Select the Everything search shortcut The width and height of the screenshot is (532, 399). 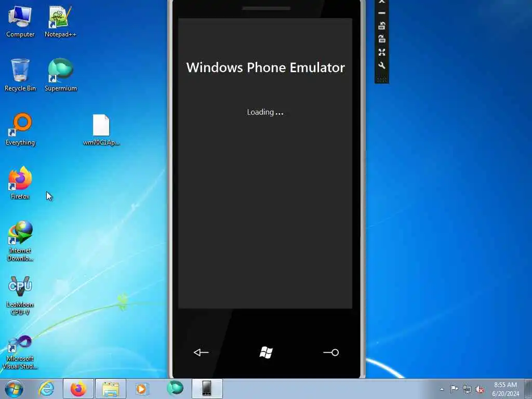(20, 129)
